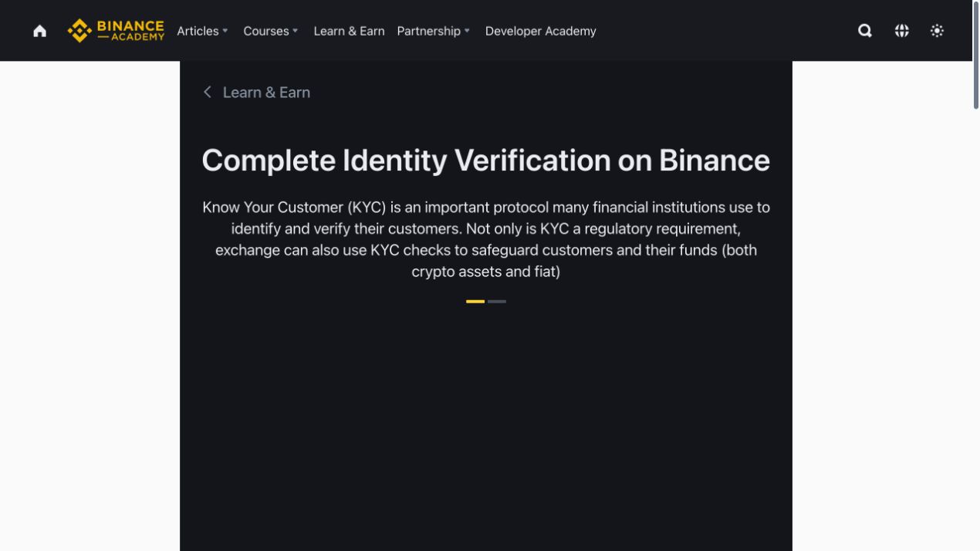Expand the Partnership dropdown menu
The image size is (980, 551).
(x=433, y=31)
